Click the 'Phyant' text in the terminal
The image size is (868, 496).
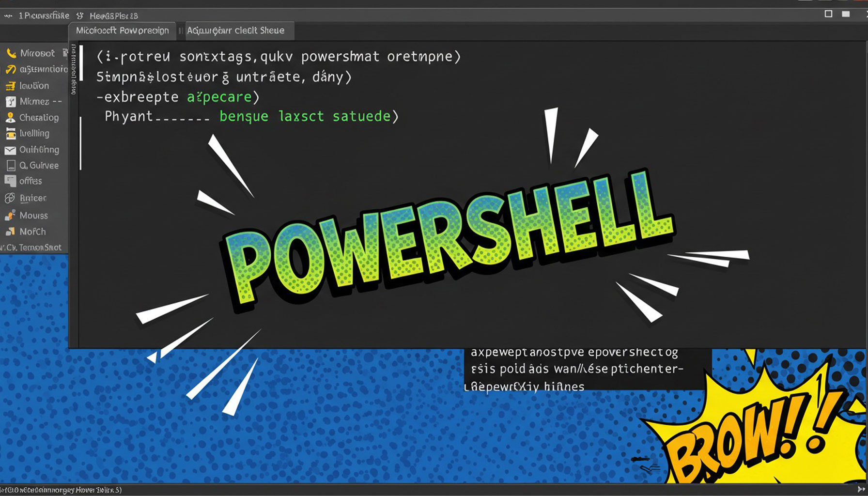coord(129,116)
